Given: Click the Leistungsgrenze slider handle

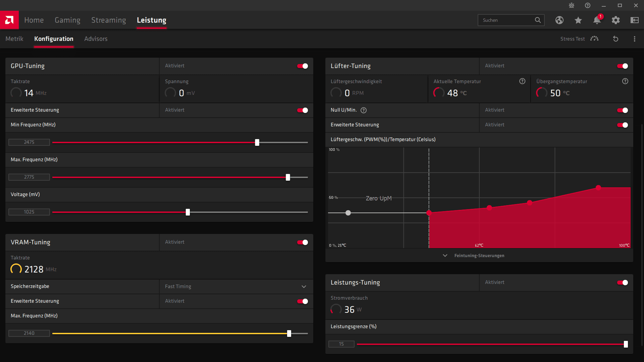Looking at the screenshot, I should point(626,344).
